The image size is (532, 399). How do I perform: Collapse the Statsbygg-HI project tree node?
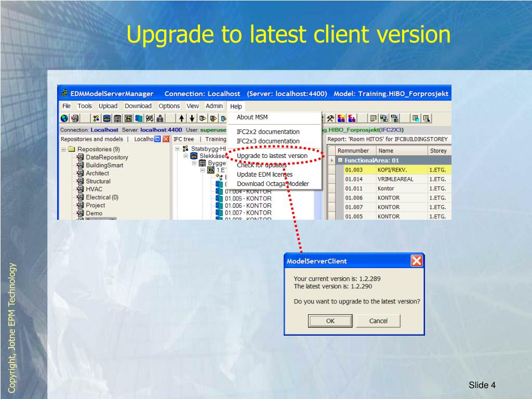(x=177, y=149)
